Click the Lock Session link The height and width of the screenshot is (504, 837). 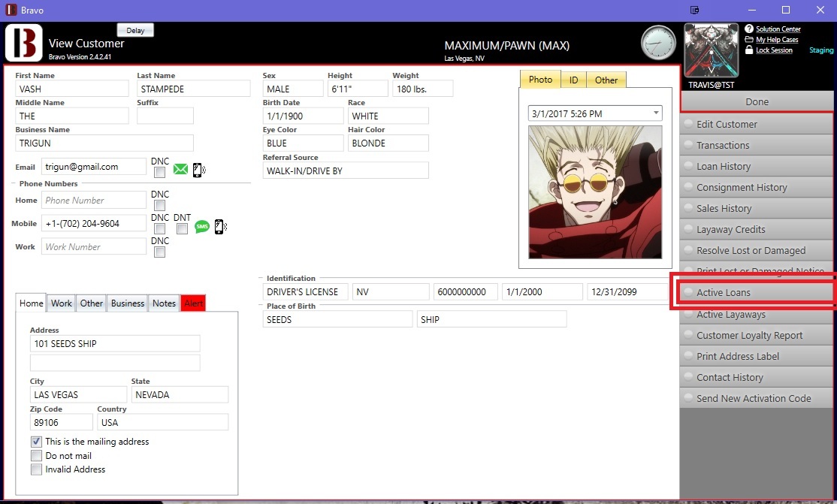[x=774, y=50]
